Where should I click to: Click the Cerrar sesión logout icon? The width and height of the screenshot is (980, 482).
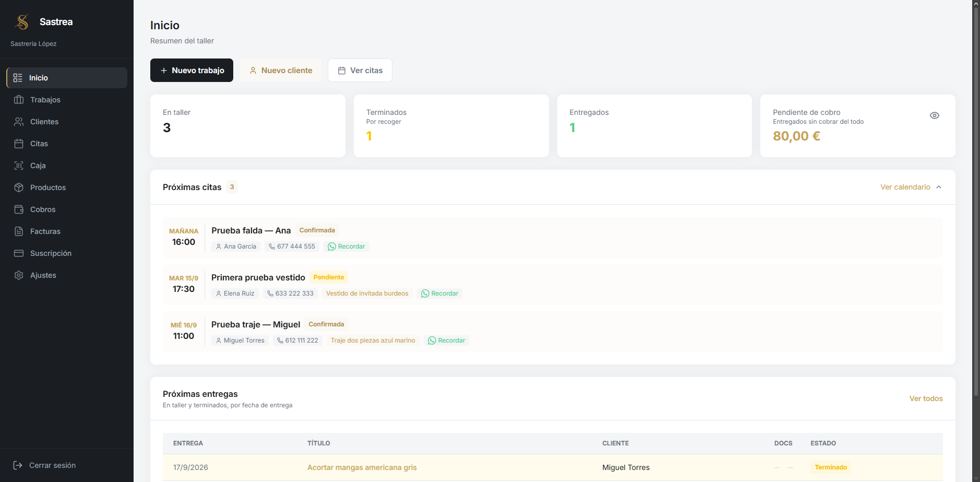pyautogui.click(x=18, y=465)
